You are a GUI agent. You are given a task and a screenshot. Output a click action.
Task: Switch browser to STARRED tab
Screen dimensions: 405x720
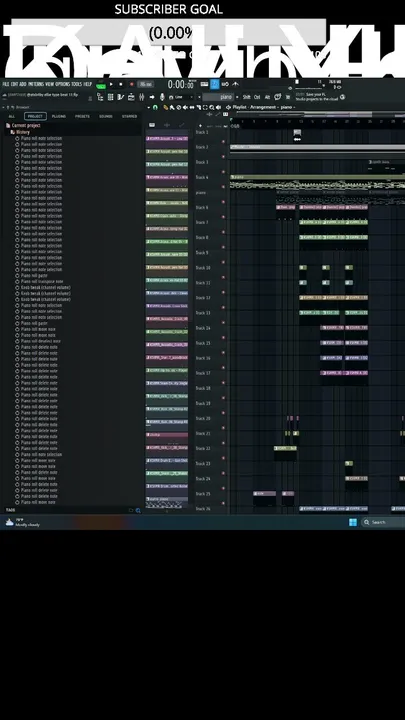(x=129, y=117)
